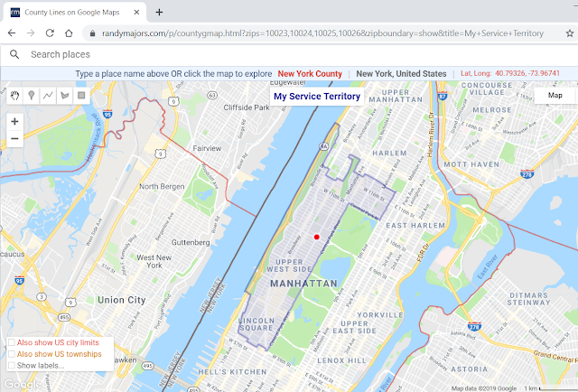This screenshot has width=578, height=392.
Task: Select the County Lines on Google Maps tab
Action: point(75,12)
